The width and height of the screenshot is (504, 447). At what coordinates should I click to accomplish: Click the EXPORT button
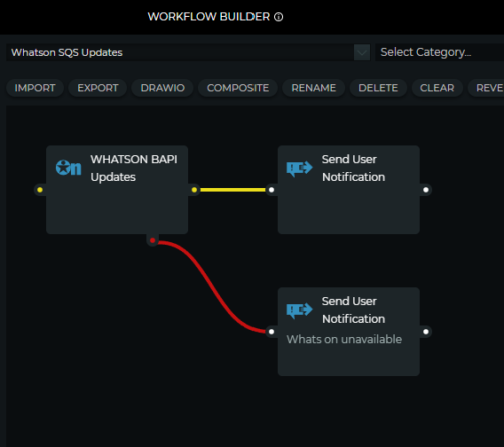click(x=98, y=88)
